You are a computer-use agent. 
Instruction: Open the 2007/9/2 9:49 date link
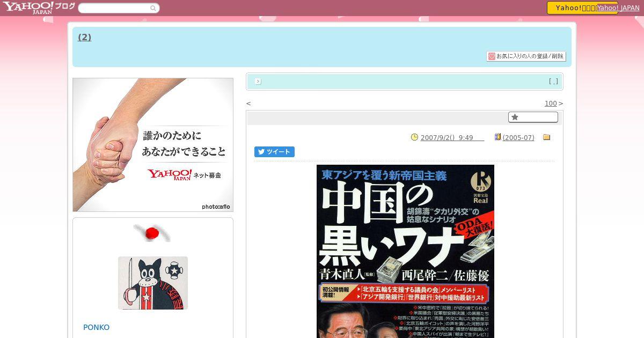[452, 138]
